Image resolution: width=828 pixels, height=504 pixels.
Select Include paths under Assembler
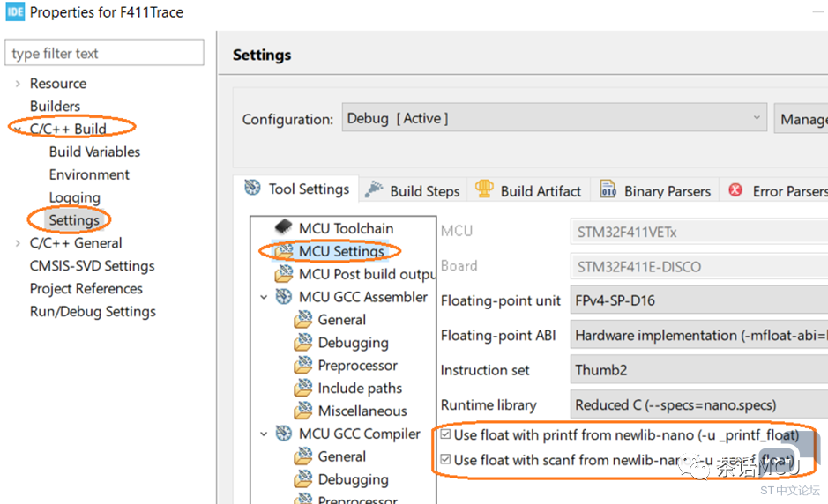point(360,388)
